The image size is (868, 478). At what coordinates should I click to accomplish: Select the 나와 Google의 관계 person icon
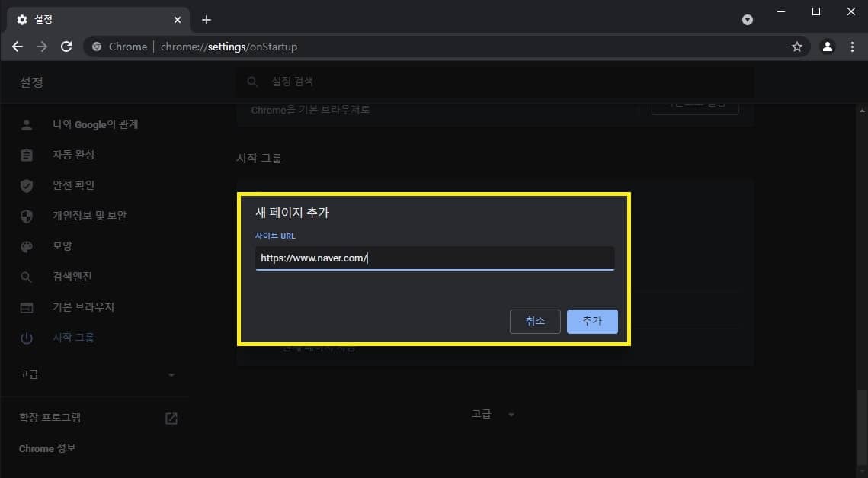27,124
